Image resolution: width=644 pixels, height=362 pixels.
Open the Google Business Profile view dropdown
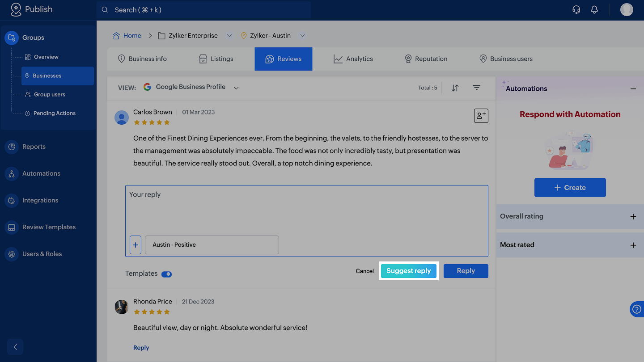tap(236, 88)
